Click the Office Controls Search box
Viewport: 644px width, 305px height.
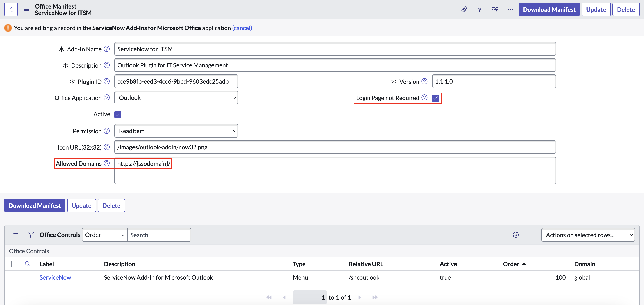click(x=159, y=235)
